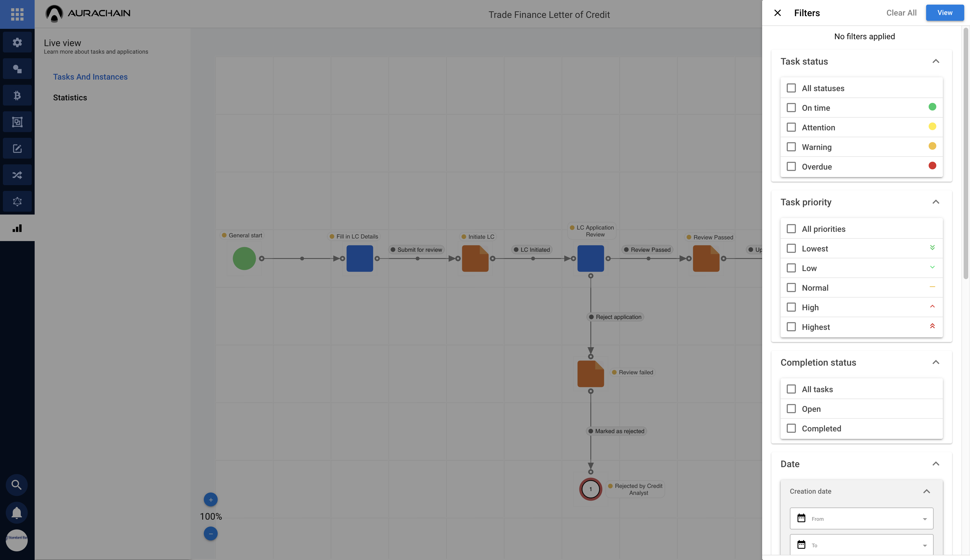Click the Bitcoin blockchain sidebar icon

pos(17,95)
